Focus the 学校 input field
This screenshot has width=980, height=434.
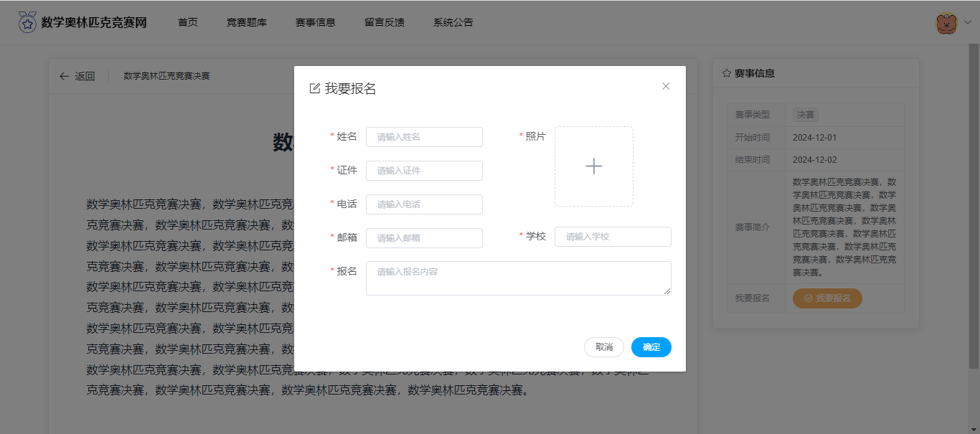pos(613,237)
